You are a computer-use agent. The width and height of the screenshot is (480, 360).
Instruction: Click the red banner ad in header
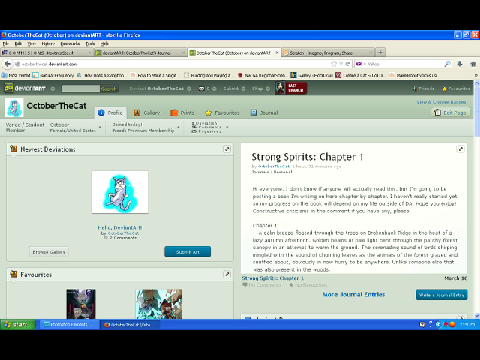click(x=291, y=88)
